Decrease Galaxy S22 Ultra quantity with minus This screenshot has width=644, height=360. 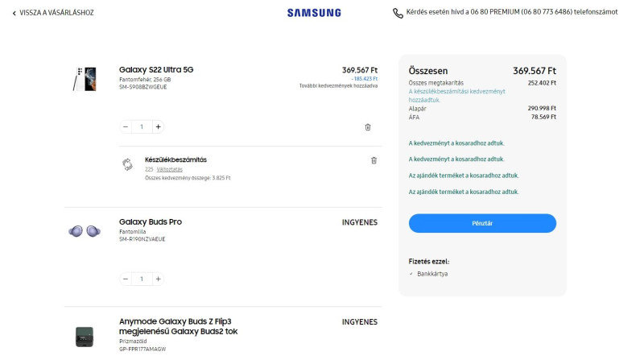(x=126, y=126)
